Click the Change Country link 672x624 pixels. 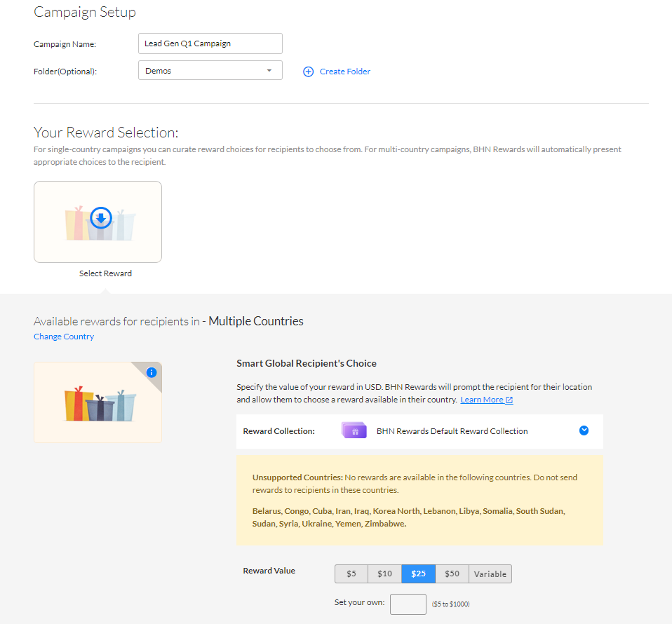tap(64, 337)
